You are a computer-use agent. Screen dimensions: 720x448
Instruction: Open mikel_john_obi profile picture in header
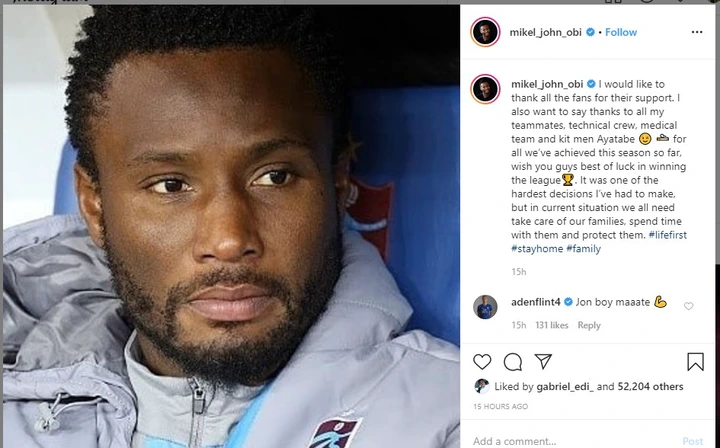485,32
